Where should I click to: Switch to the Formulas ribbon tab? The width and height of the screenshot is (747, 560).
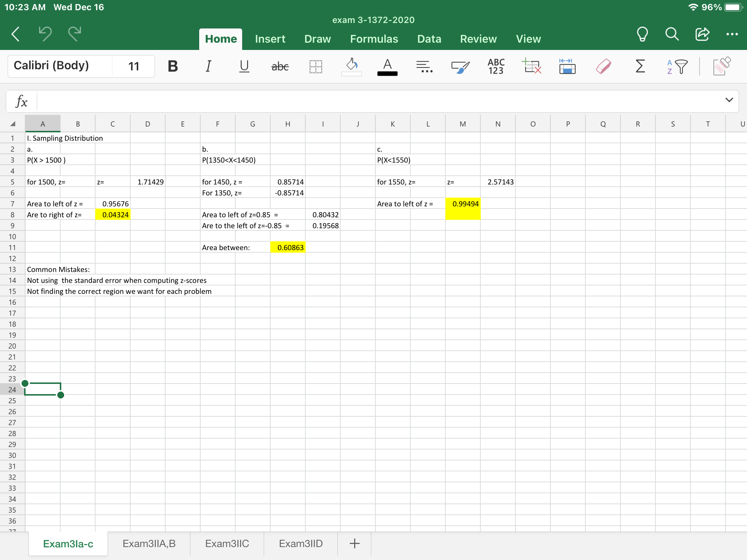tap(374, 39)
